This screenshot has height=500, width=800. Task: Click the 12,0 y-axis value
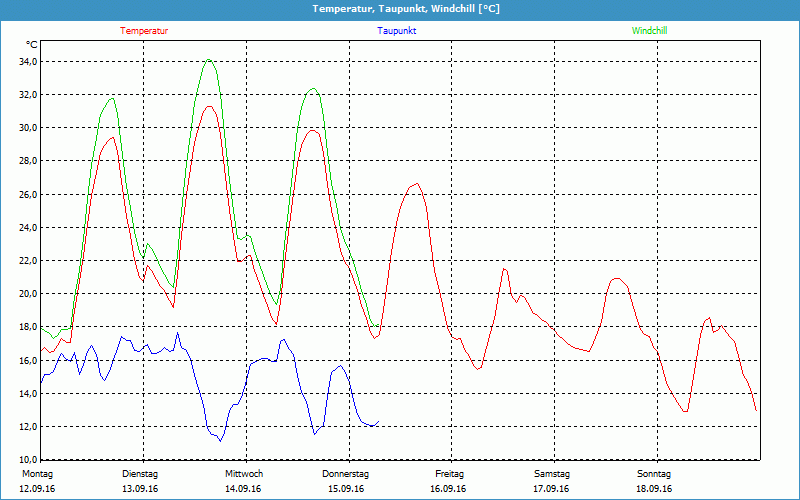click(x=28, y=427)
